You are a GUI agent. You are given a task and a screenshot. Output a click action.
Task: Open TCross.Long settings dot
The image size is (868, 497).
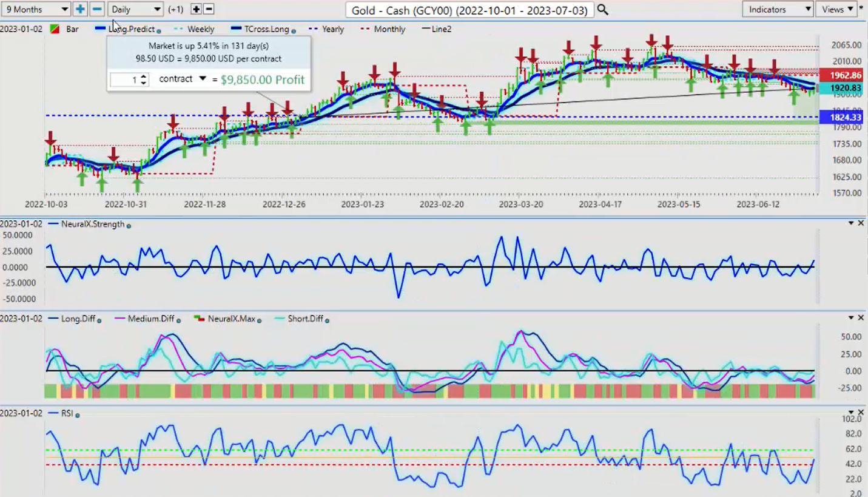[294, 30]
